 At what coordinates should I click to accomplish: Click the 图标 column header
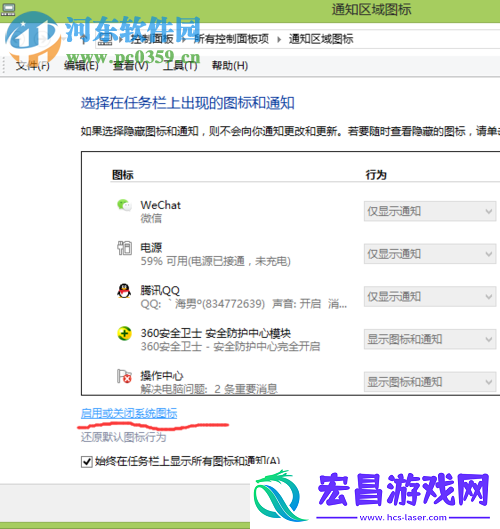click(123, 175)
